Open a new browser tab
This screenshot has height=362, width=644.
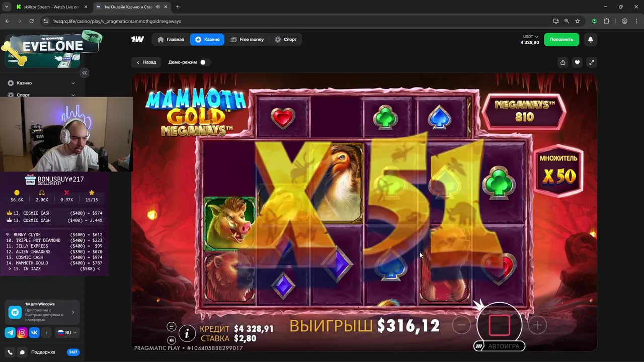pos(178,7)
